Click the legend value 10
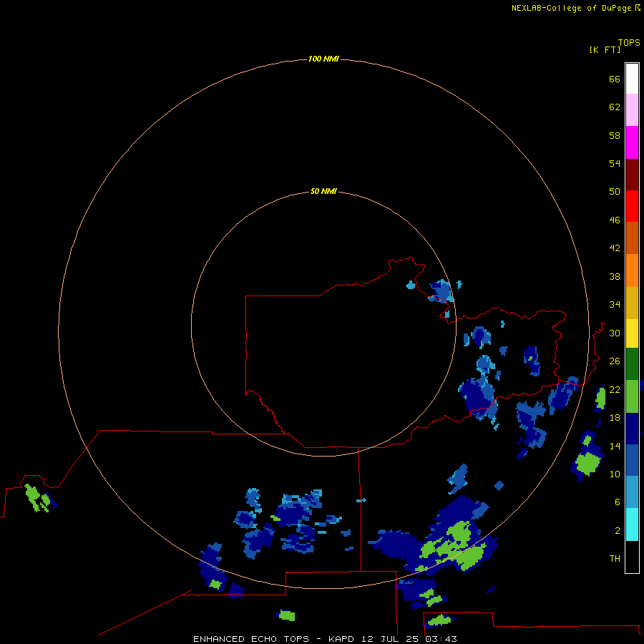 coord(615,474)
